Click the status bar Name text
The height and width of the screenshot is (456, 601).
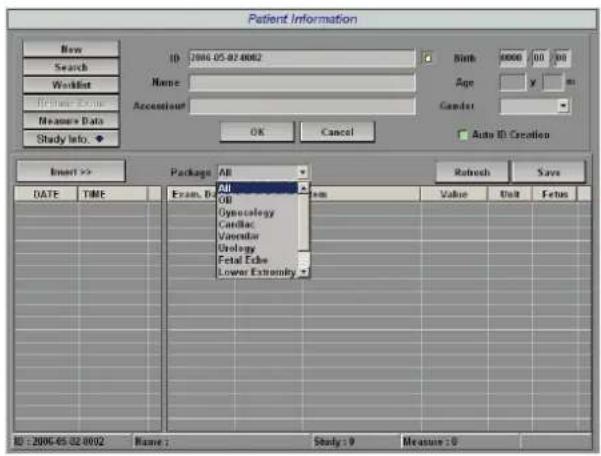151,442
